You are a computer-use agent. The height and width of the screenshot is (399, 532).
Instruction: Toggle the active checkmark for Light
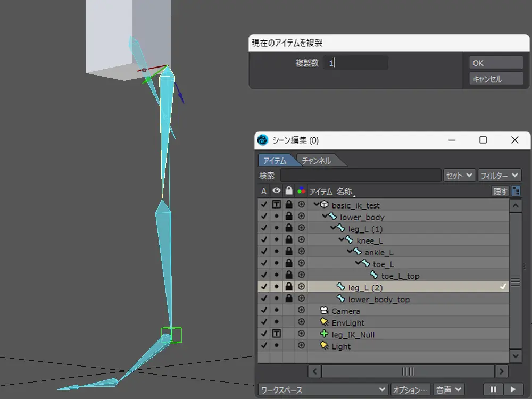(264, 346)
